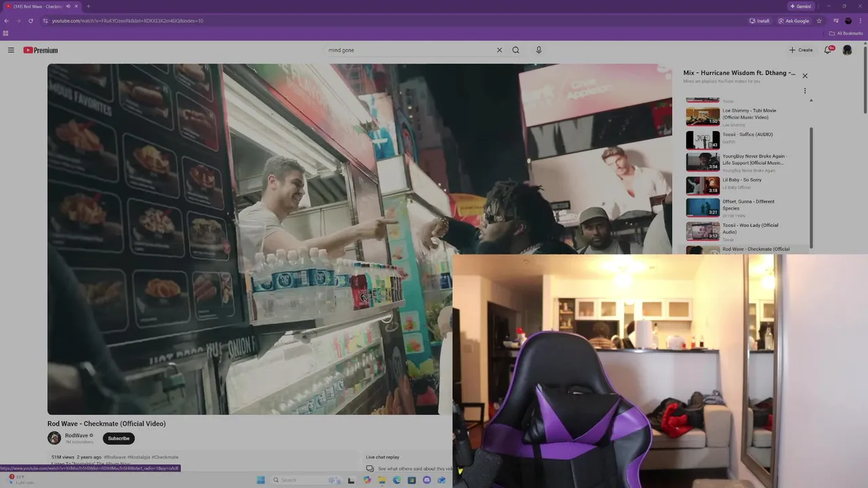Image resolution: width=868 pixels, height=488 pixels.
Task: Open the YouTube hamburger guide menu
Action: coord(11,50)
